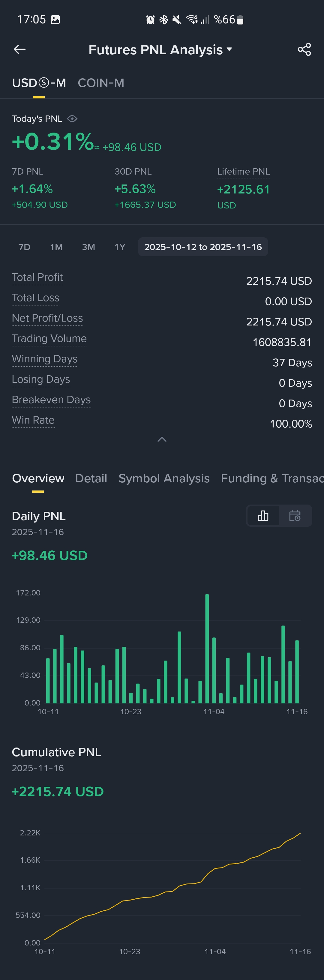Switch Daily PNL to calendar view icon
324x980 pixels.
click(295, 516)
